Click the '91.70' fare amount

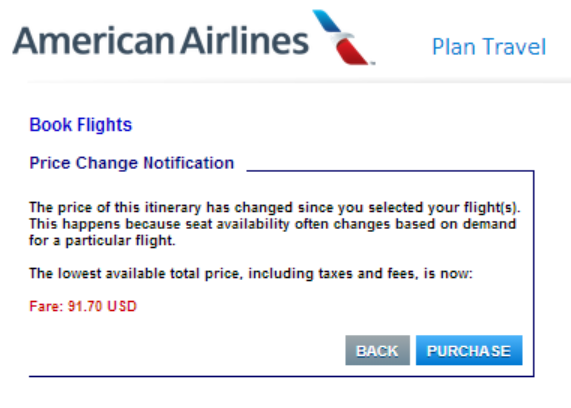tap(85, 306)
